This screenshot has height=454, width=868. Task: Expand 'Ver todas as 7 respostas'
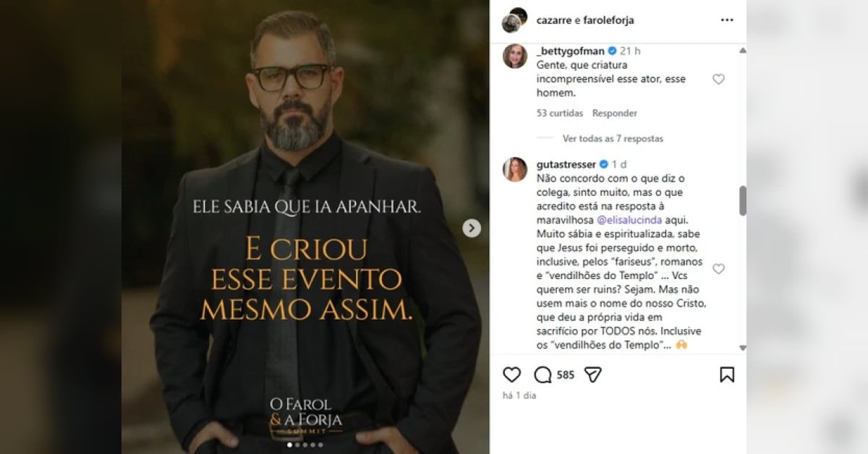click(x=613, y=138)
